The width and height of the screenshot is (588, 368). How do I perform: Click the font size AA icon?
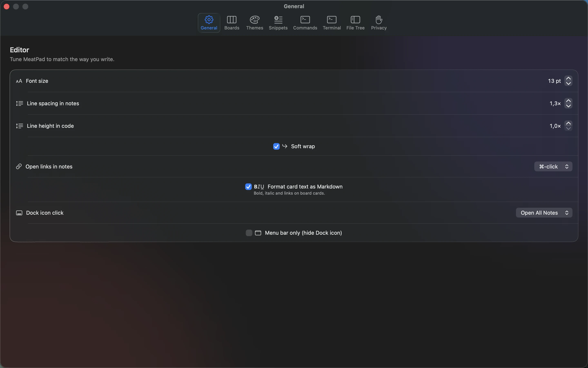[x=19, y=81]
